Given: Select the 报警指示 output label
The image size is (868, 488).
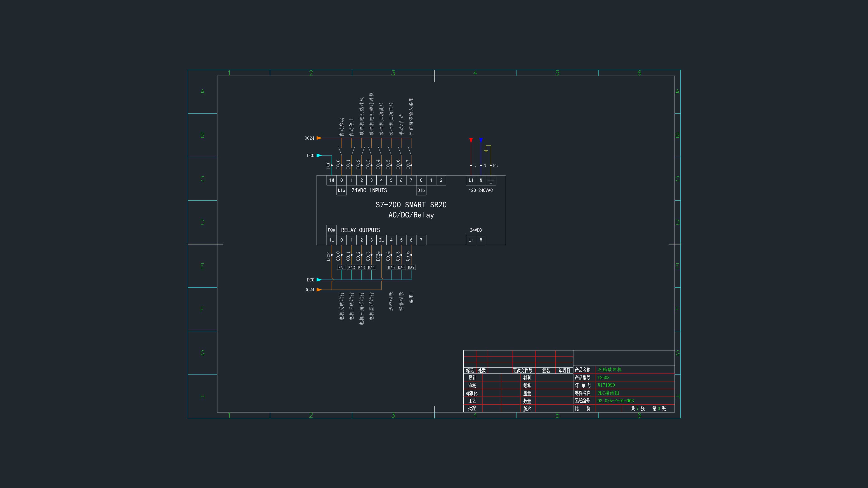Looking at the screenshot, I should tap(401, 301).
